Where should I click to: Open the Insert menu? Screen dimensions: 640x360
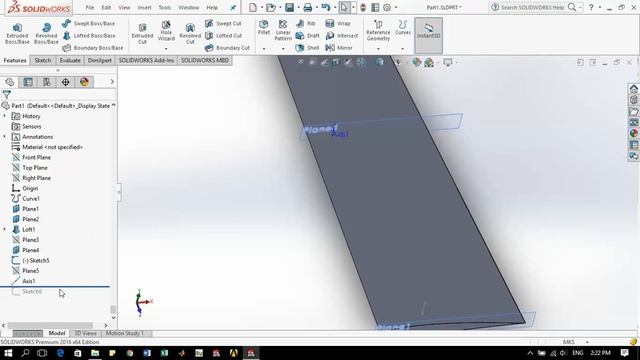coord(144,7)
